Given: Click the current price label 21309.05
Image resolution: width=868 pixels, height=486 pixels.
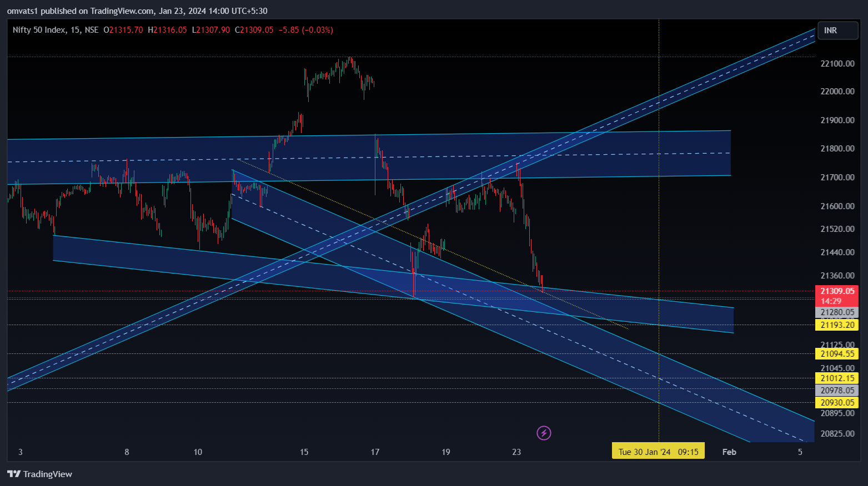Looking at the screenshot, I should click(837, 291).
